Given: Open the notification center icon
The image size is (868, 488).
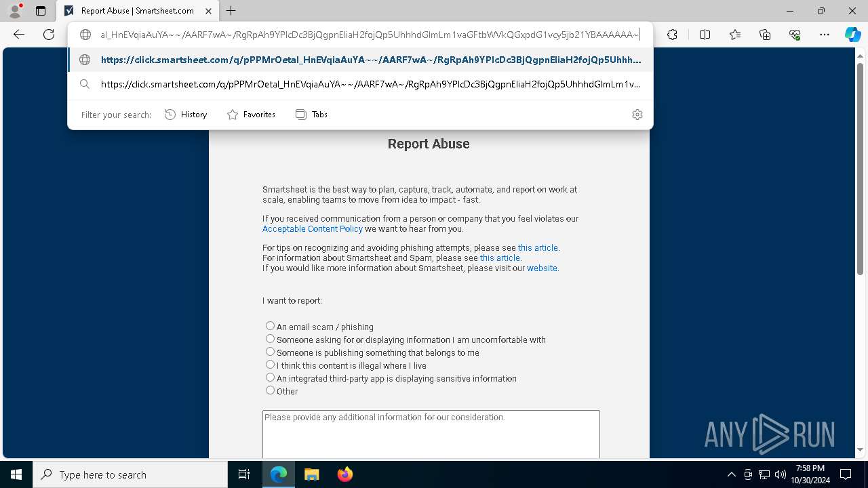Looking at the screenshot, I should [846, 474].
